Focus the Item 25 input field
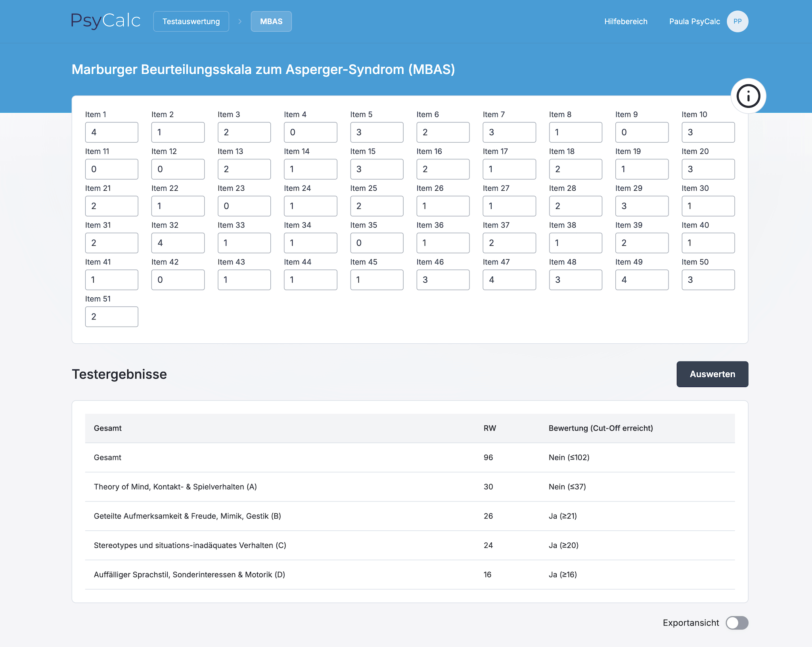The width and height of the screenshot is (812, 647). tap(377, 206)
